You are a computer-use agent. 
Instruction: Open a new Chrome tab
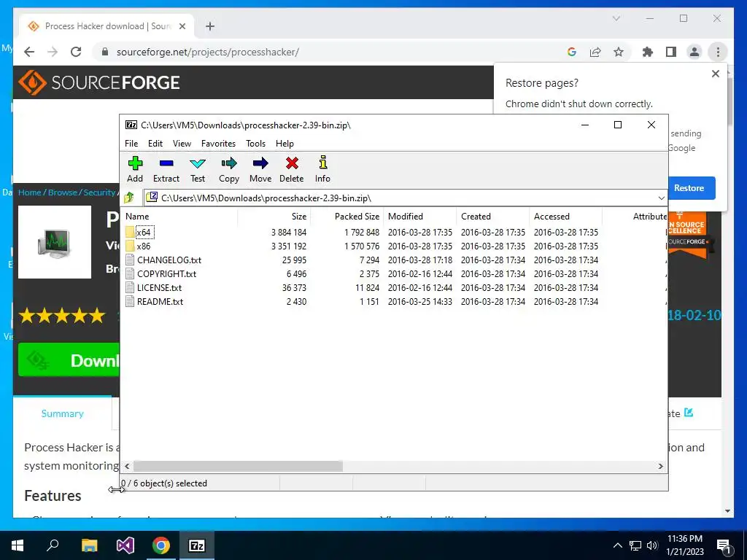tap(210, 26)
